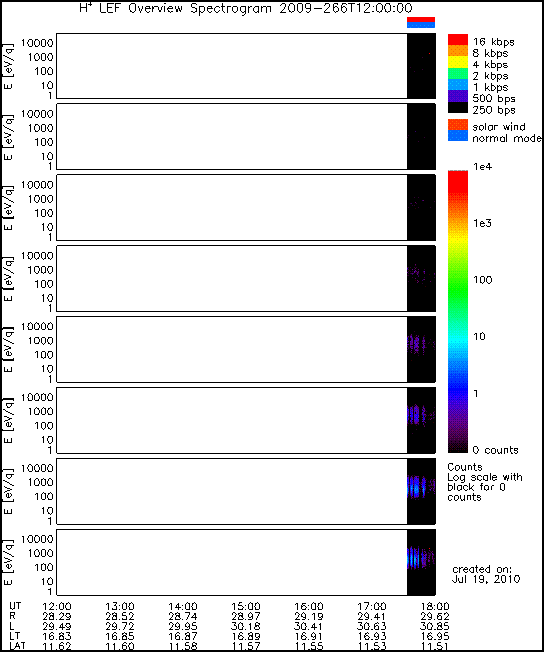Click the '1e4' color bar label
The height and width of the screenshot is (652, 544).
482,167
